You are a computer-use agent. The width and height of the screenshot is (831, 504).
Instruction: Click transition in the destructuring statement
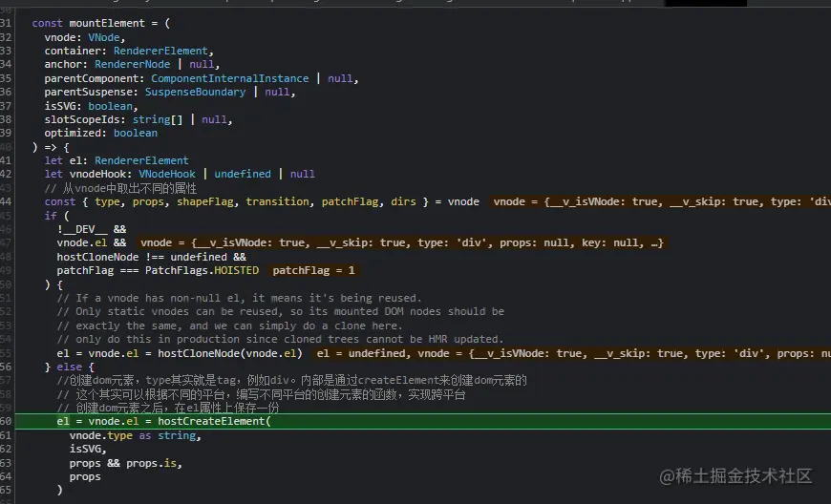coord(277,201)
